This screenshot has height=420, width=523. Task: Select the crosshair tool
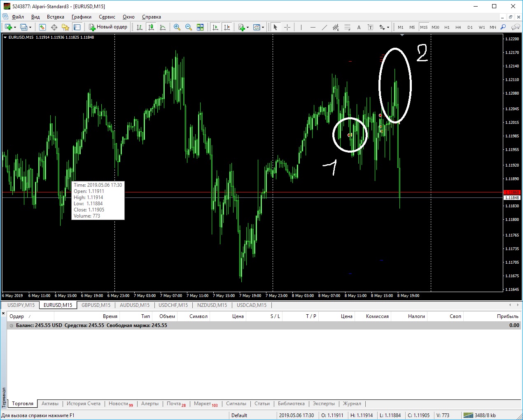click(x=287, y=27)
